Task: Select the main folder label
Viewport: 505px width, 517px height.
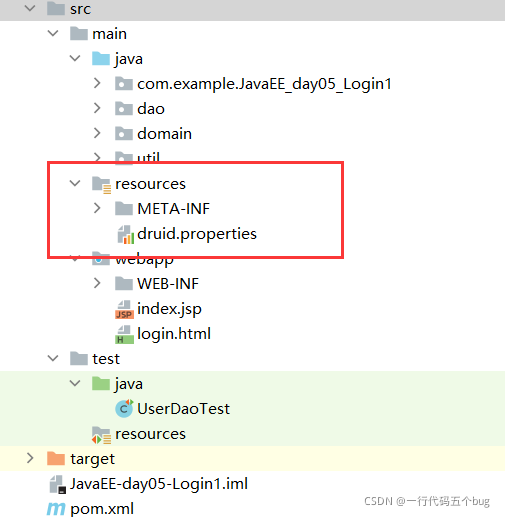Action: pyautogui.click(x=109, y=34)
